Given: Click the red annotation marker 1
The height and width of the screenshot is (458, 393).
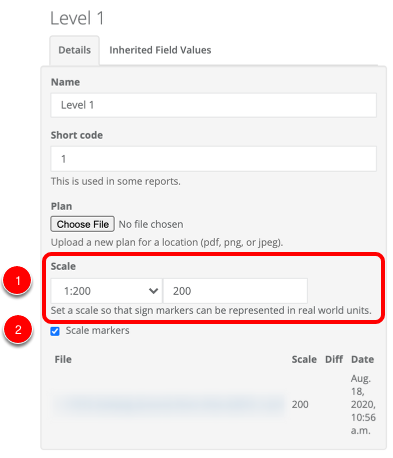Looking at the screenshot, I should click(x=17, y=280).
